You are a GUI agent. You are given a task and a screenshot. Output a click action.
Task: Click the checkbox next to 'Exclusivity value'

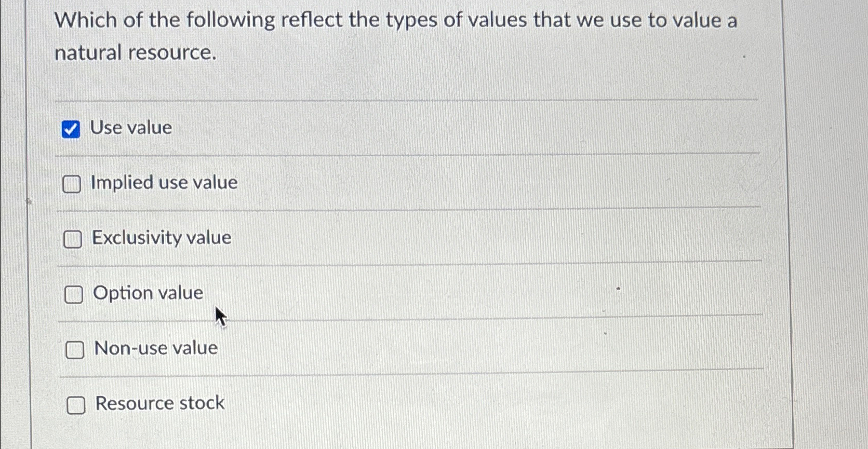pos(72,239)
